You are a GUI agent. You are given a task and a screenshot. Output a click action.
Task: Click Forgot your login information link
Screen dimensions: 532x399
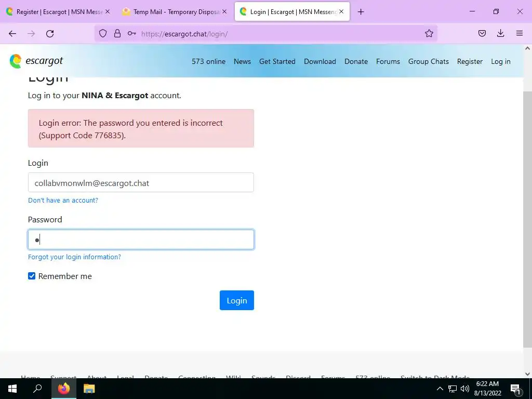pyautogui.click(x=74, y=257)
